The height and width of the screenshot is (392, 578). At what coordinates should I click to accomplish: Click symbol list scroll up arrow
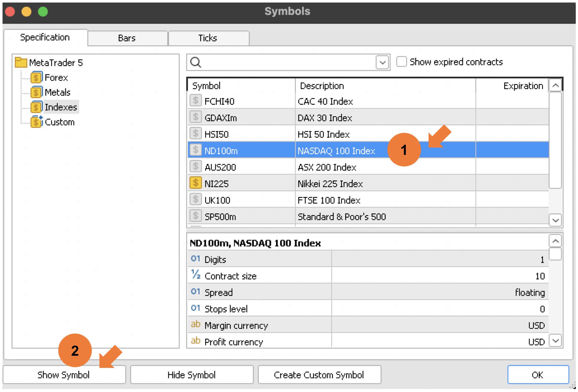pyautogui.click(x=555, y=85)
